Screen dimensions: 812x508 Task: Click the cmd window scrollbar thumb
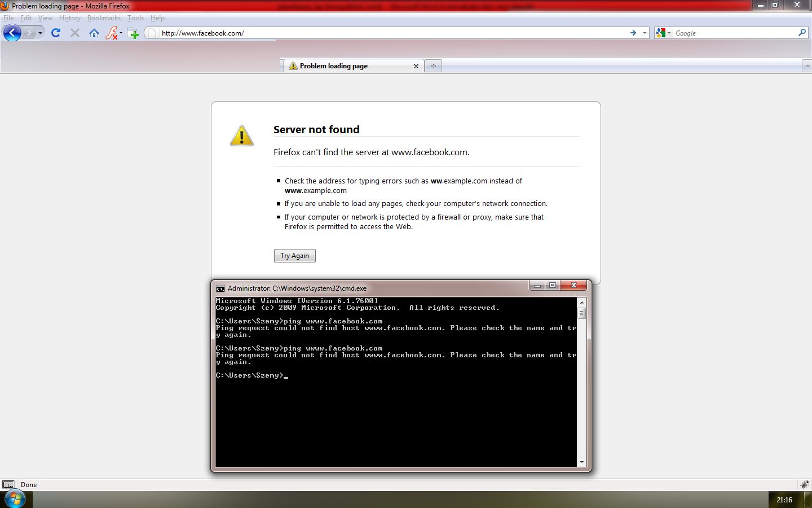coord(582,313)
